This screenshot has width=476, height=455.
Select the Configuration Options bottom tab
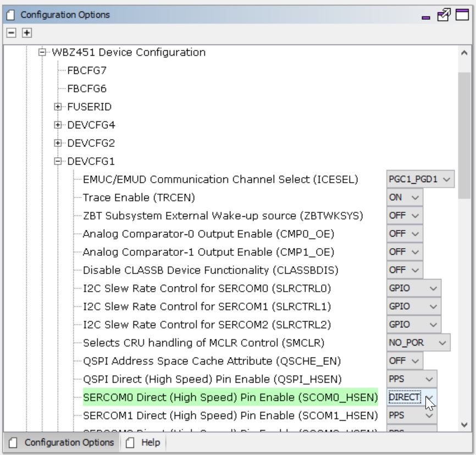click(62, 442)
